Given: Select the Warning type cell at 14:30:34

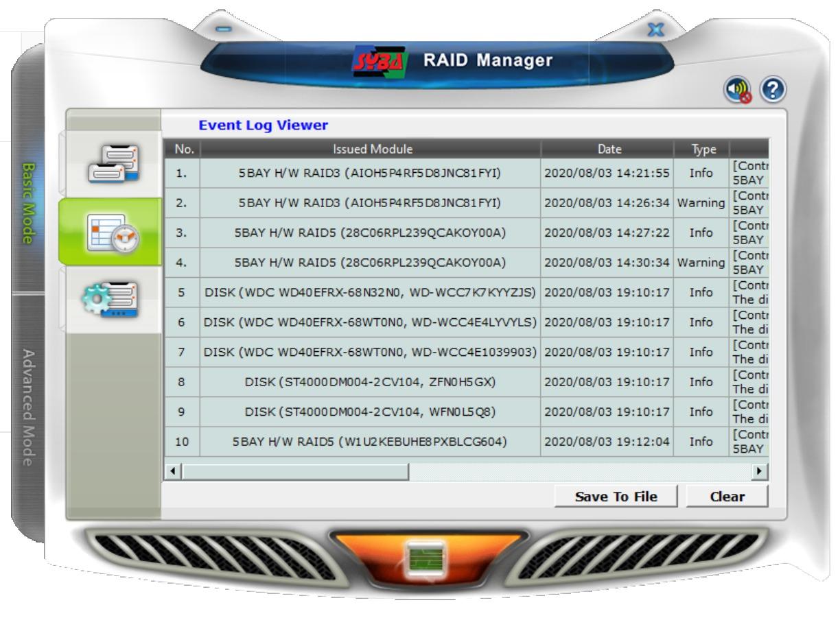Looking at the screenshot, I should [x=702, y=263].
